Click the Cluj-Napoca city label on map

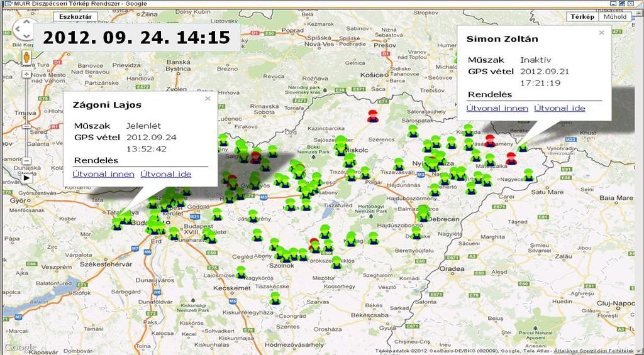[615, 303]
